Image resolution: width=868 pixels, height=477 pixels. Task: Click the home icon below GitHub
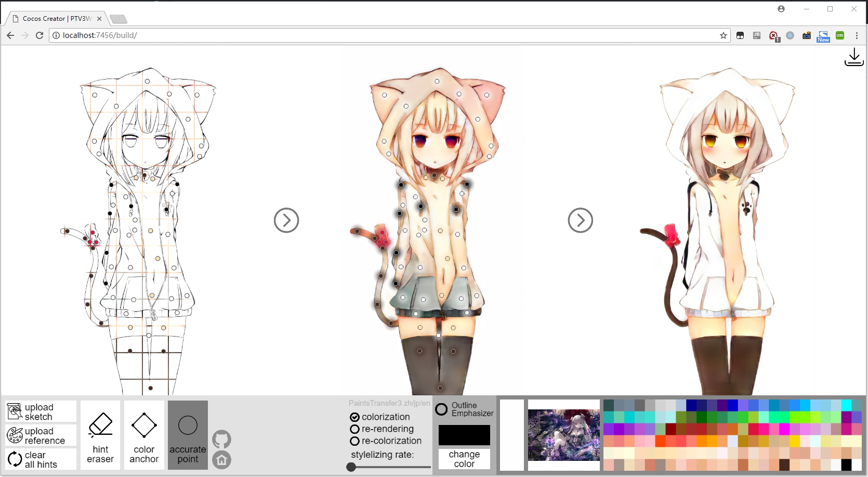coord(221,460)
